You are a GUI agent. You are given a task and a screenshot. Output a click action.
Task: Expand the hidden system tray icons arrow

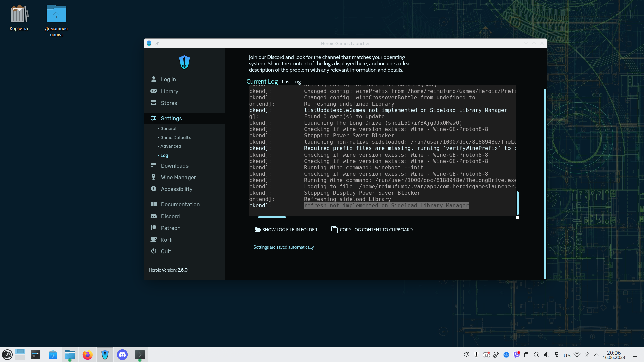[x=596, y=355]
